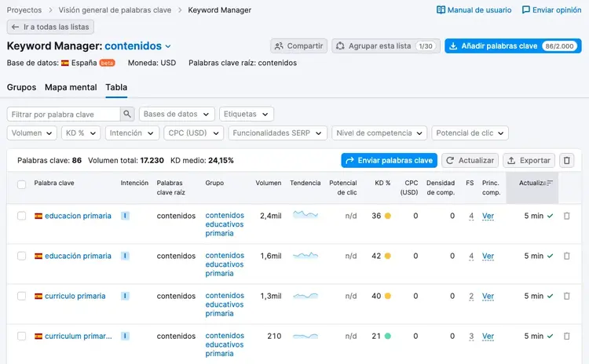Click intent badge I for educación primaria

[125, 256]
